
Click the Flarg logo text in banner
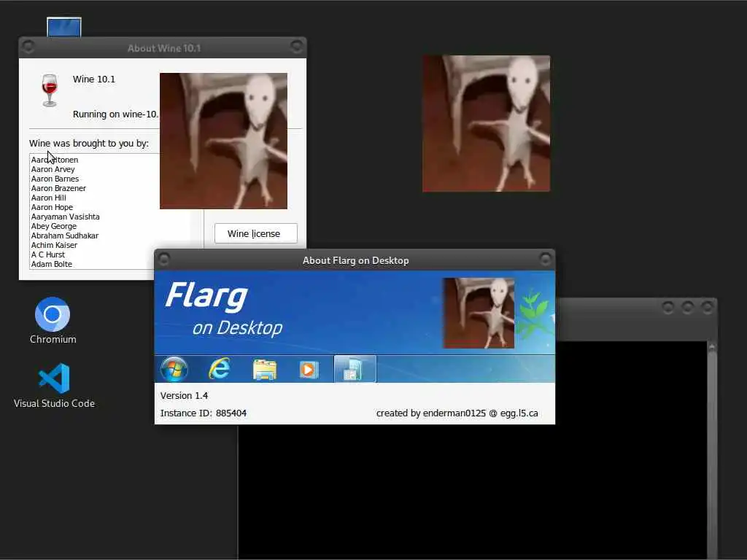206,297
